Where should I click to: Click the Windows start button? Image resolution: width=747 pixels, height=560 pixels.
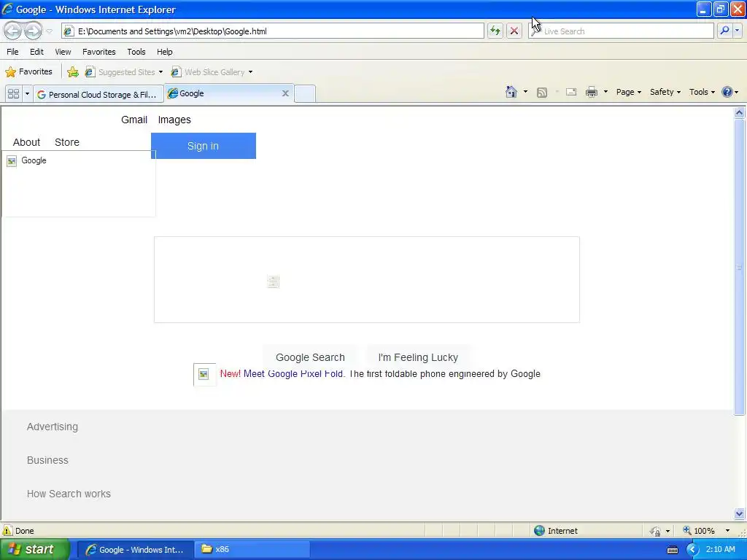pos(34,549)
